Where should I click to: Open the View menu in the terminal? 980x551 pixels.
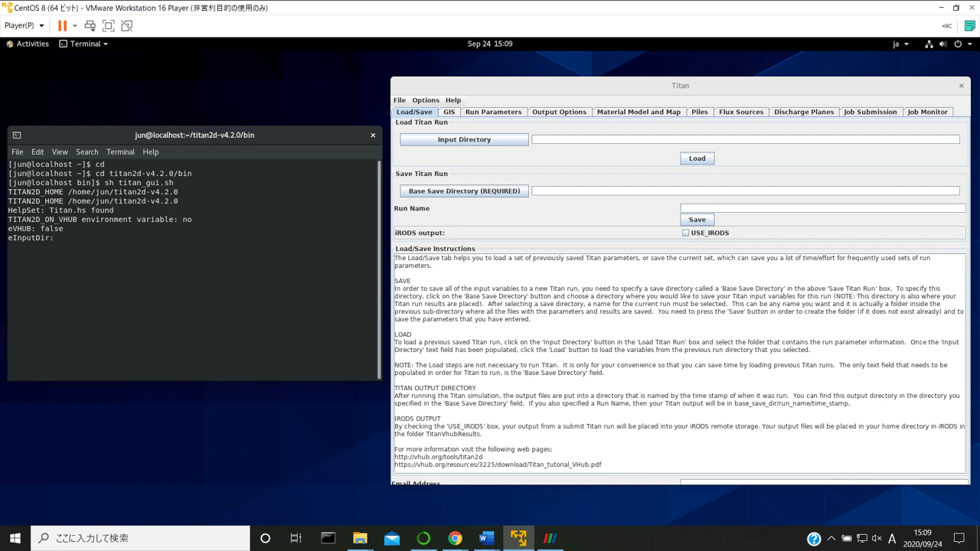(x=60, y=152)
